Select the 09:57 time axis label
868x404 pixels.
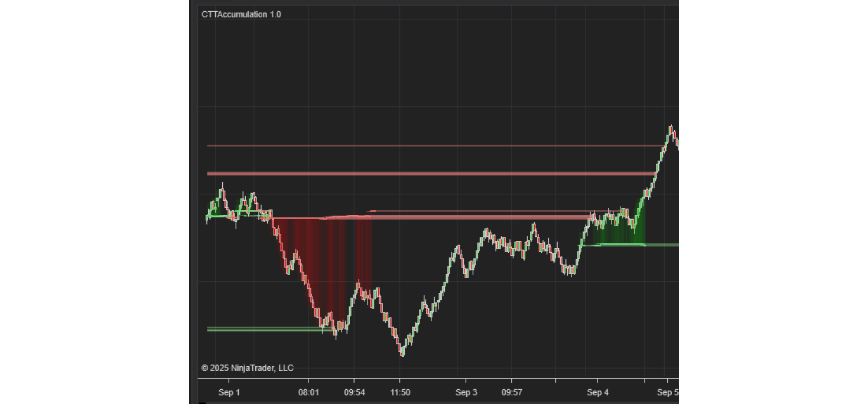point(512,392)
